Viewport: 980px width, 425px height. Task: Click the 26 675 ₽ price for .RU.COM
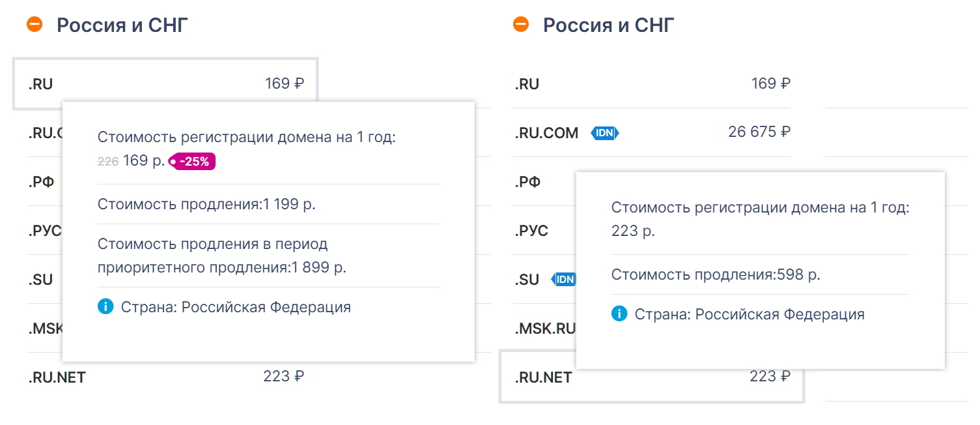759,132
